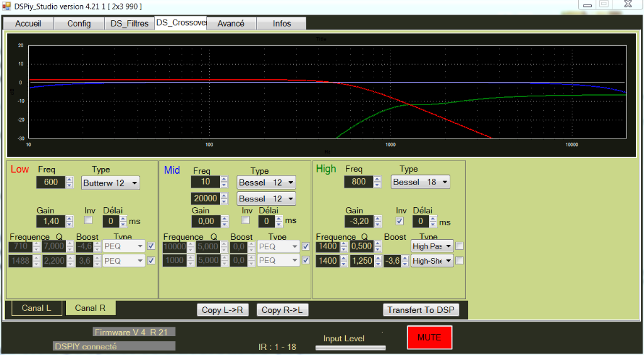Click the Input Level meter bar
The image size is (644, 355).
[350, 347]
